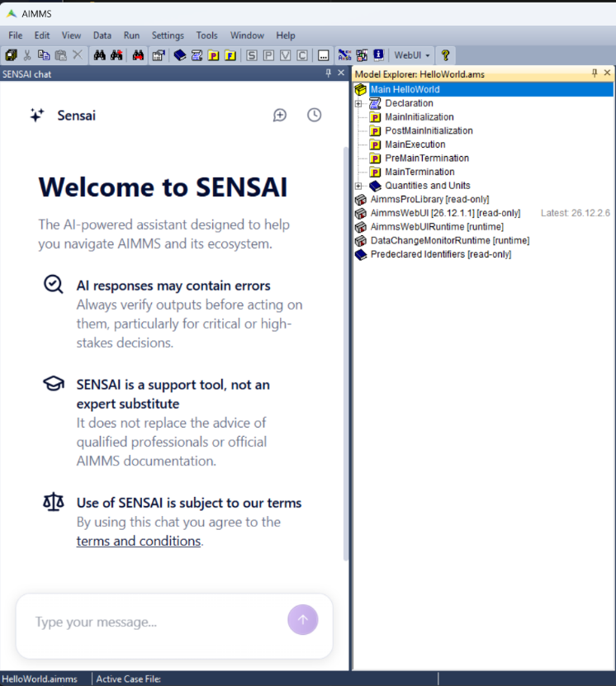This screenshot has height=686, width=616.
Task: Open the Help menu
Action: [286, 35]
